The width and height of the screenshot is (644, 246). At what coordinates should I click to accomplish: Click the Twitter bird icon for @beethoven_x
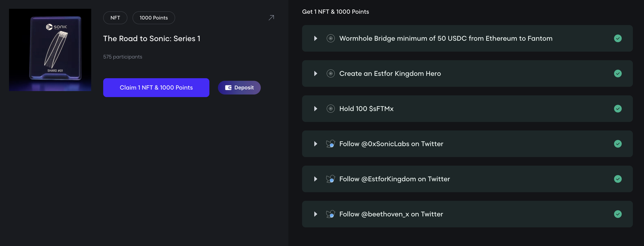(x=331, y=214)
